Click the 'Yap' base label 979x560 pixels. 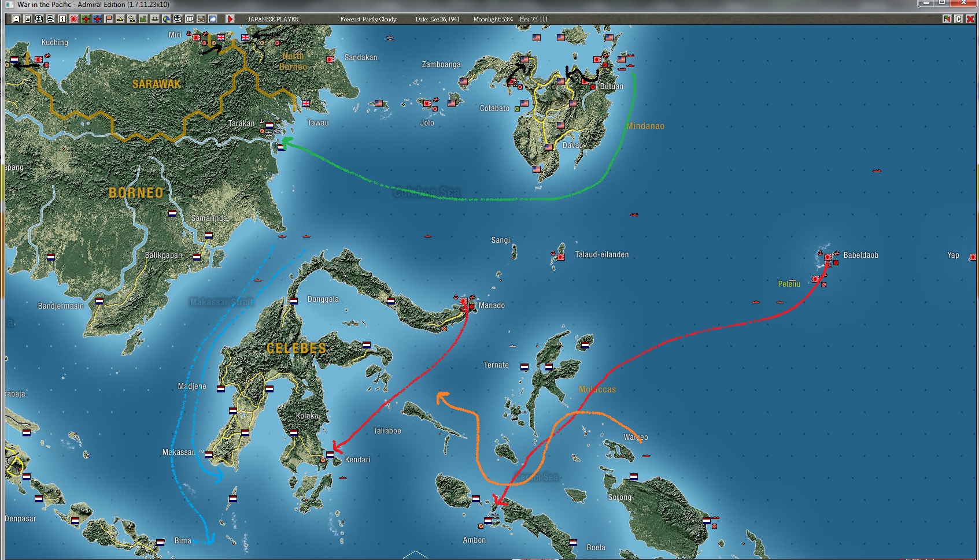[954, 255]
